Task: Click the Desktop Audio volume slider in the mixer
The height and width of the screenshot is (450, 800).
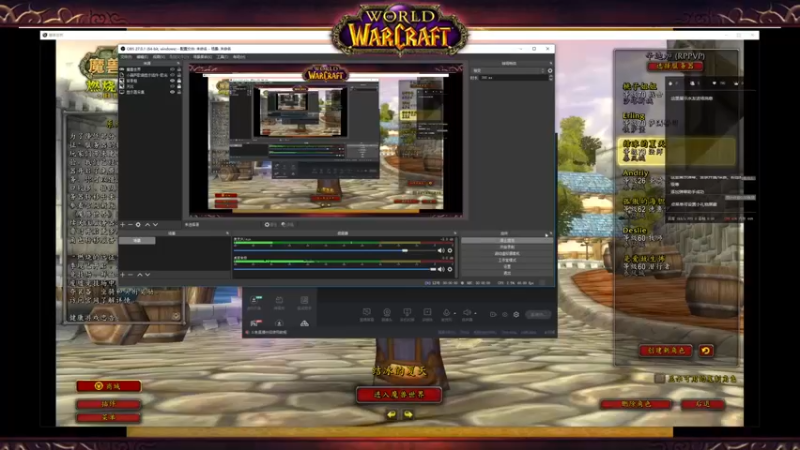Action: 335,269
